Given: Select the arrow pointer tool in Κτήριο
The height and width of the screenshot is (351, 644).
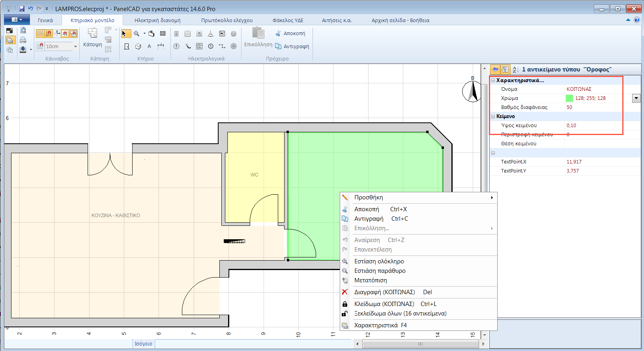Looking at the screenshot, I should (125, 34).
